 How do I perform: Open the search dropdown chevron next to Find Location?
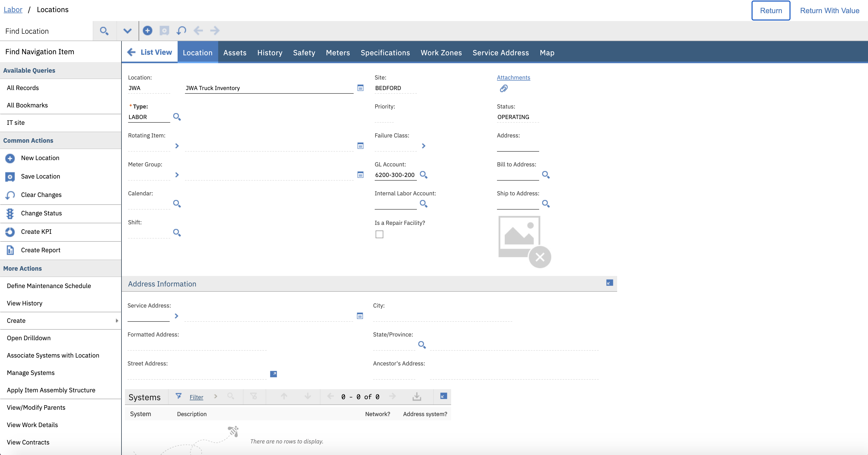pos(127,31)
